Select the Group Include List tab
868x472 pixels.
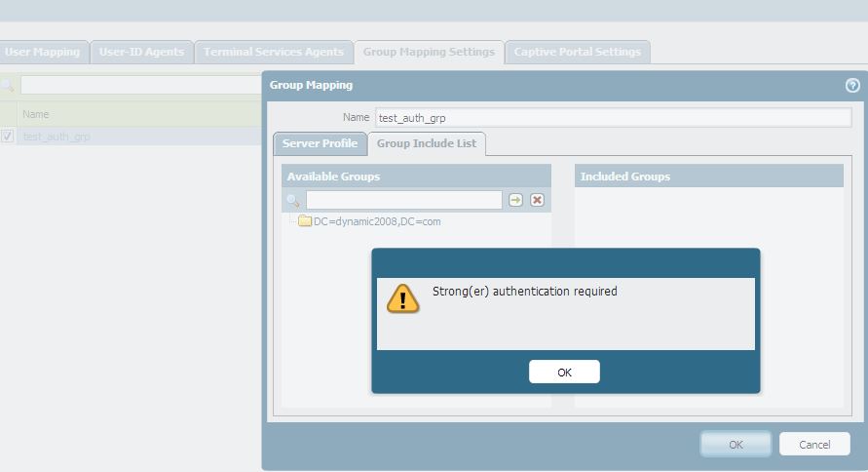(x=427, y=143)
